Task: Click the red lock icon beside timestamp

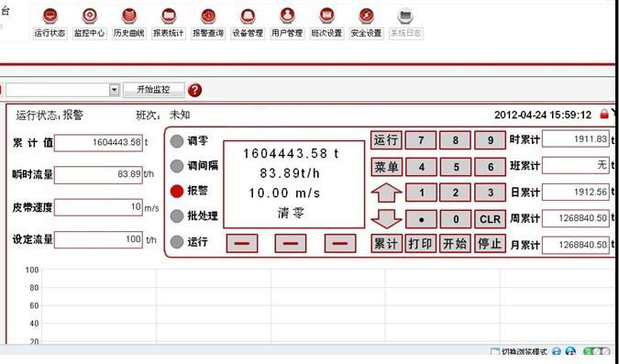Action: click(x=604, y=114)
